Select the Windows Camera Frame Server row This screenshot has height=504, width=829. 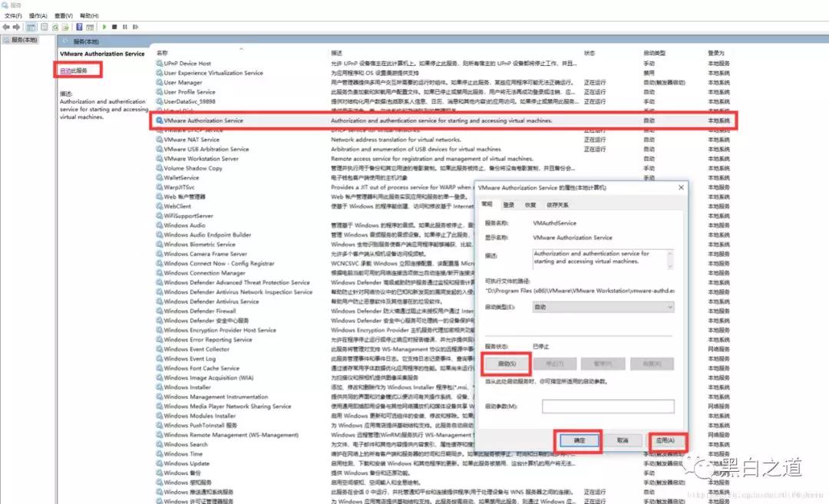click(x=443, y=254)
